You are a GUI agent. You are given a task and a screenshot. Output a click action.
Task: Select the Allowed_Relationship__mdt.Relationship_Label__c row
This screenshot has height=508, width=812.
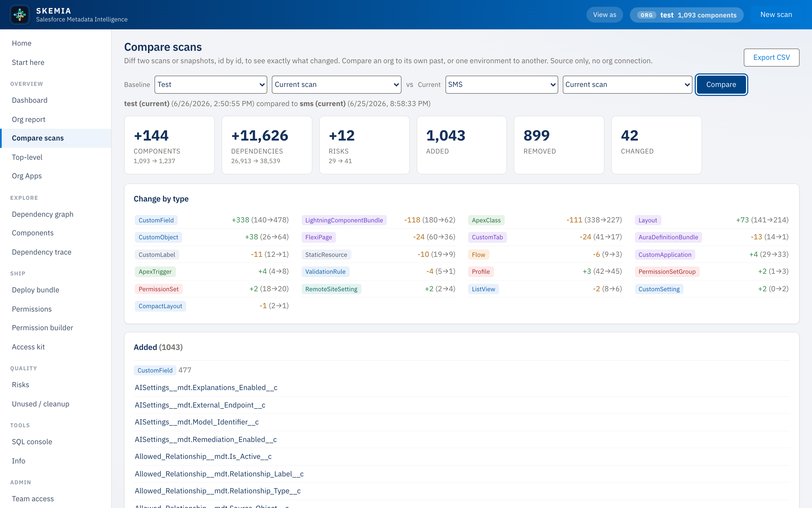[x=462, y=474]
